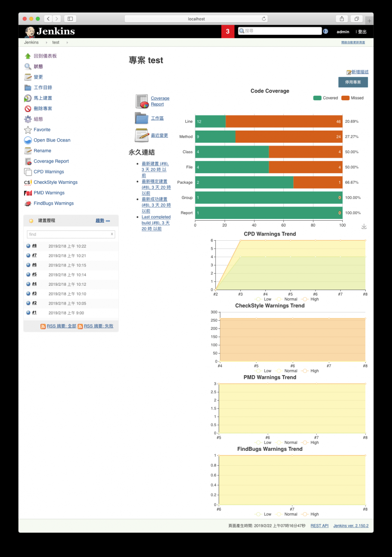Open build #8 from build history
The height and width of the screenshot is (557, 392).
click(34, 246)
